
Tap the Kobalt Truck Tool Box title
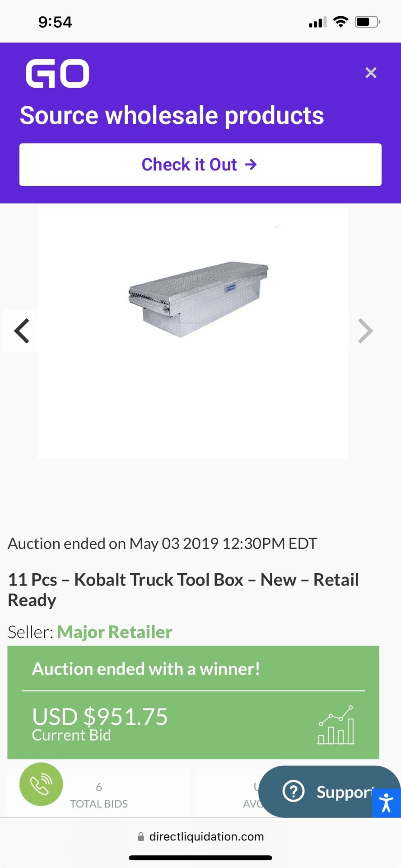(183, 590)
